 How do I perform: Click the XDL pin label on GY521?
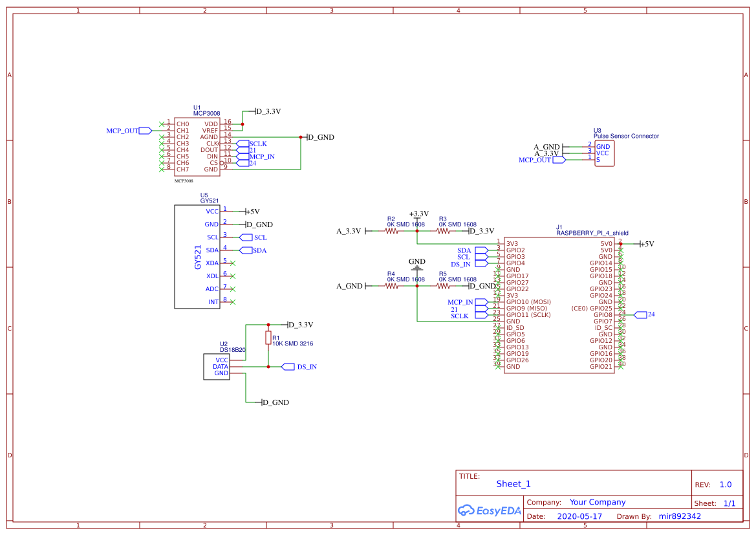coord(212,276)
